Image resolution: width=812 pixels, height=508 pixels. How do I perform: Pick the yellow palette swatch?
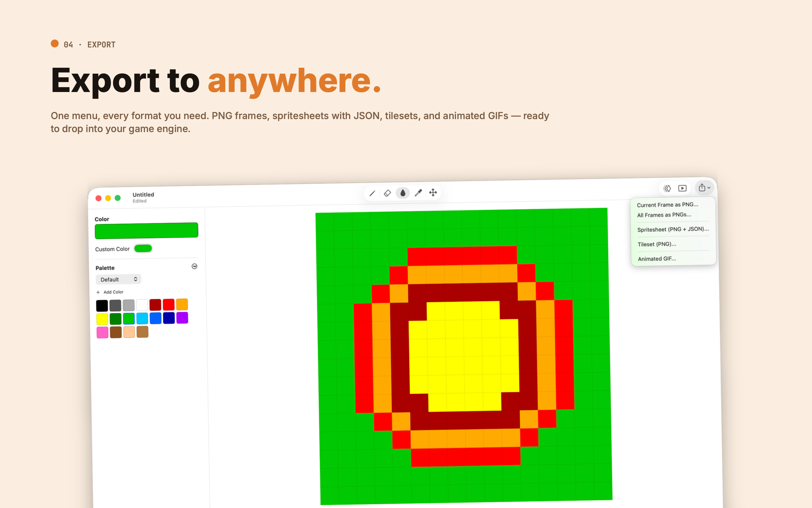pyautogui.click(x=102, y=319)
